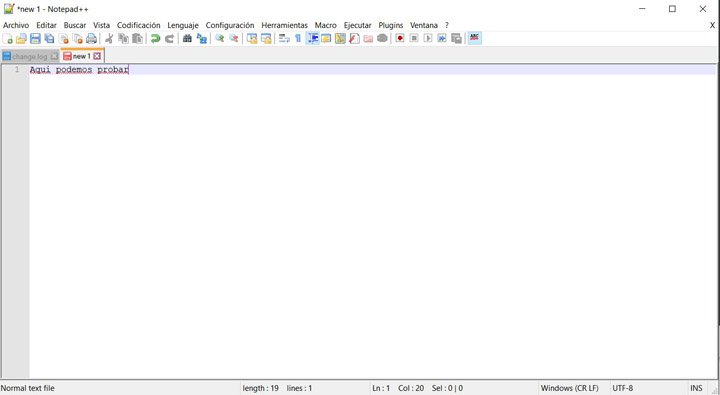This screenshot has height=395, width=720.
Task: Click the 'Ln : 1 Col : 20' status entry
Action: point(398,388)
